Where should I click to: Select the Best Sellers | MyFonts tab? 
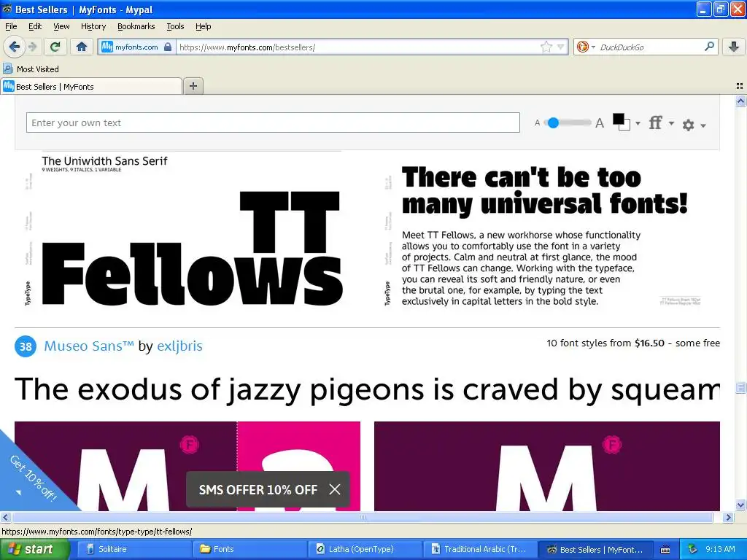91,86
